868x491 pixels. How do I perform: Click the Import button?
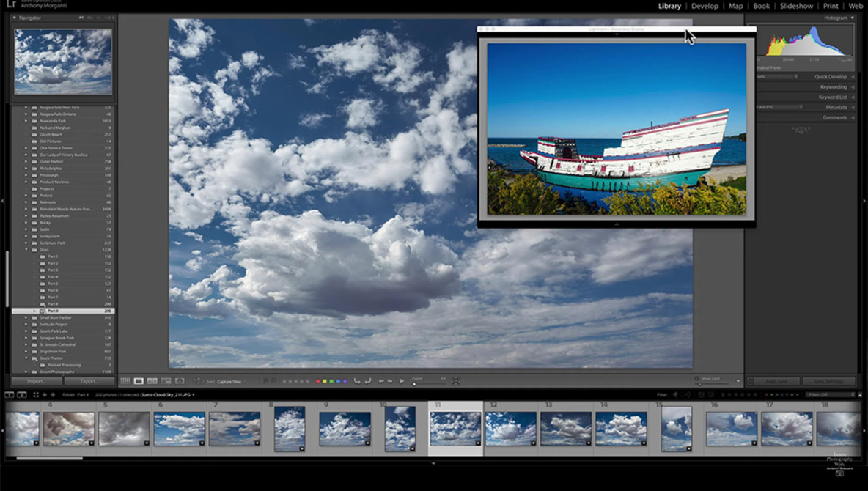point(36,381)
